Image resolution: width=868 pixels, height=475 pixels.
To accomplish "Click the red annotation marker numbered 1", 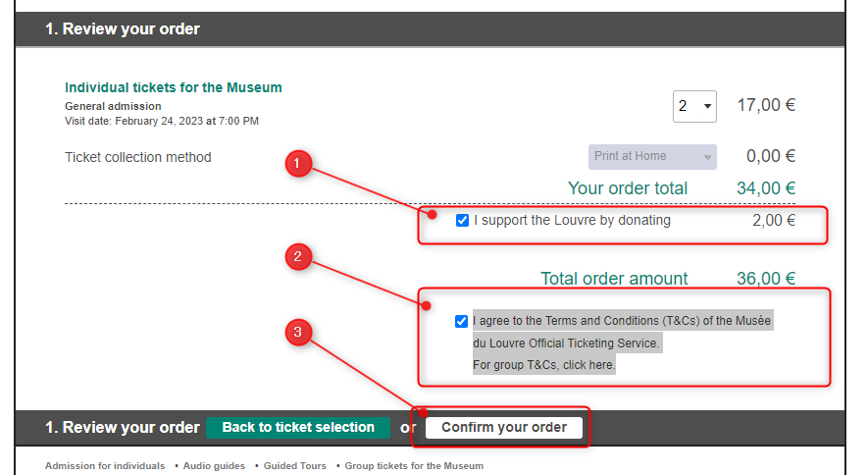I will point(298,163).
